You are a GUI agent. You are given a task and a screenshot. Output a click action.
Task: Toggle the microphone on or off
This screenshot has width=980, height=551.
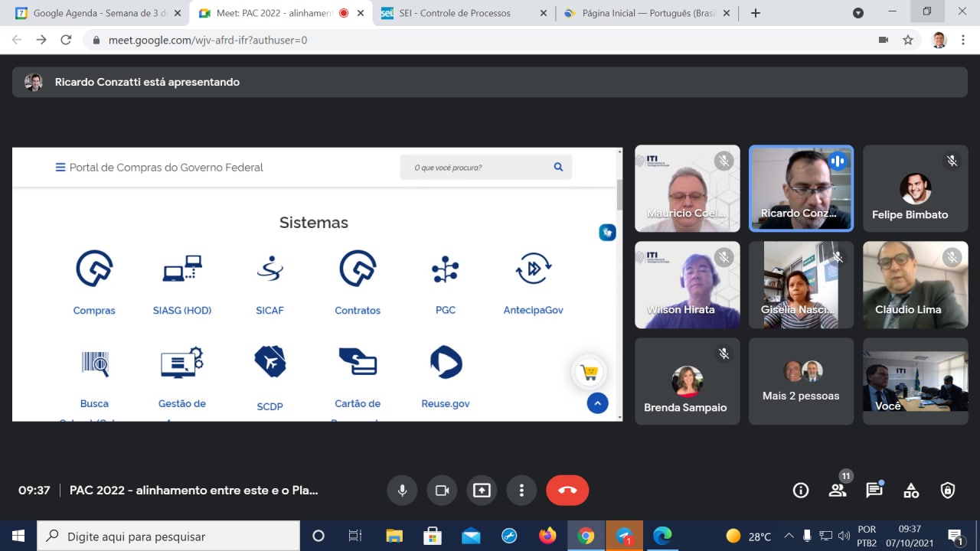pyautogui.click(x=402, y=491)
